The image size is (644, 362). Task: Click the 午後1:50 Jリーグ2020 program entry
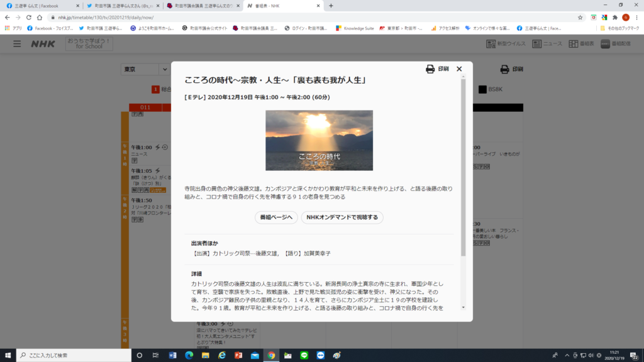[x=150, y=211]
